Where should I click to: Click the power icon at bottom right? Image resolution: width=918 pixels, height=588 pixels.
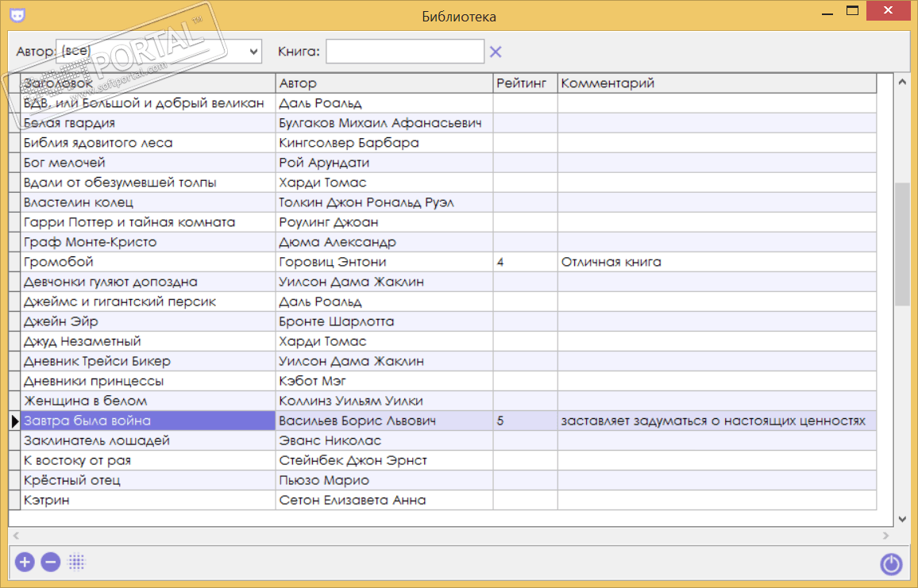(891, 564)
